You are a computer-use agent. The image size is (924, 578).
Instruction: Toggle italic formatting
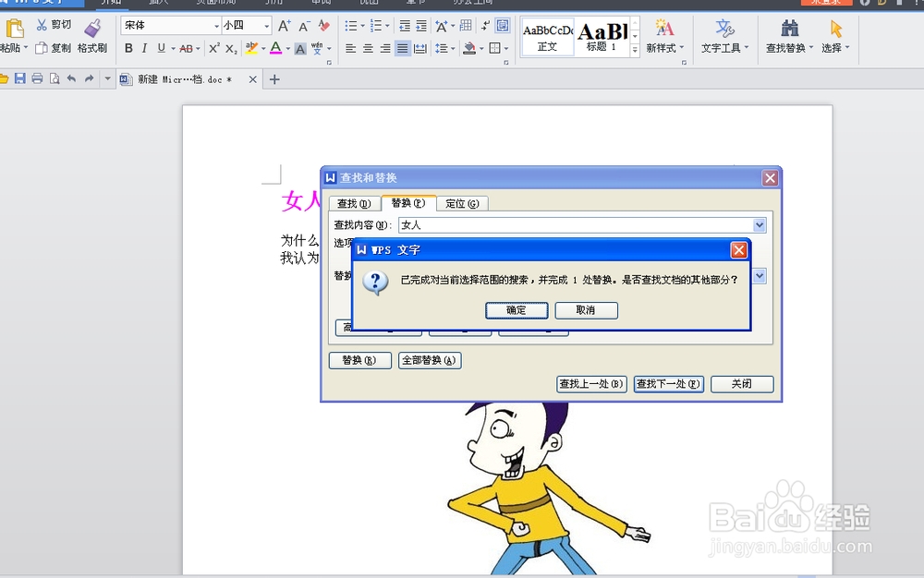tap(144, 48)
